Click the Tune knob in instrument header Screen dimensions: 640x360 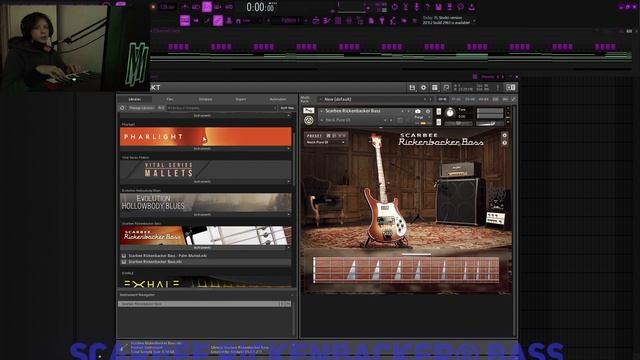pyautogui.click(x=449, y=113)
